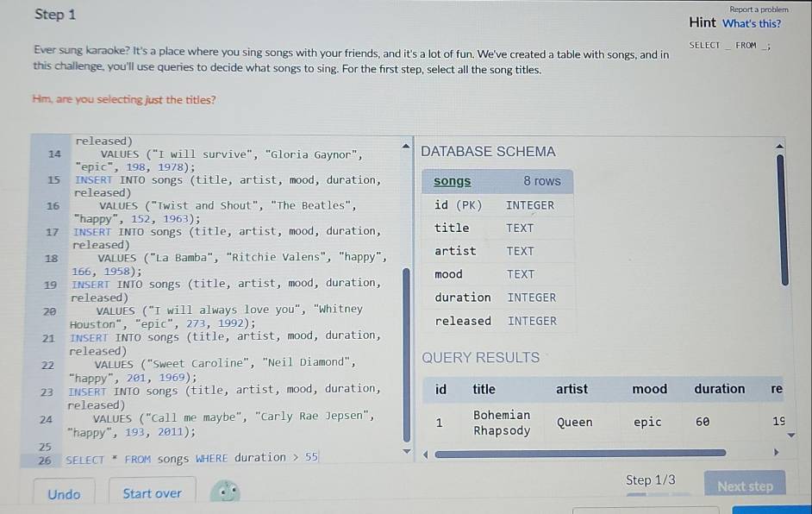Click the title column header in results
The width and height of the screenshot is (812, 514).
pyautogui.click(x=484, y=389)
